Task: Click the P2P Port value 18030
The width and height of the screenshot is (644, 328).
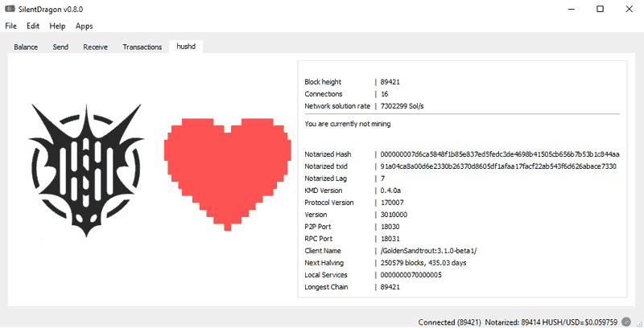Action: (x=390, y=227)
